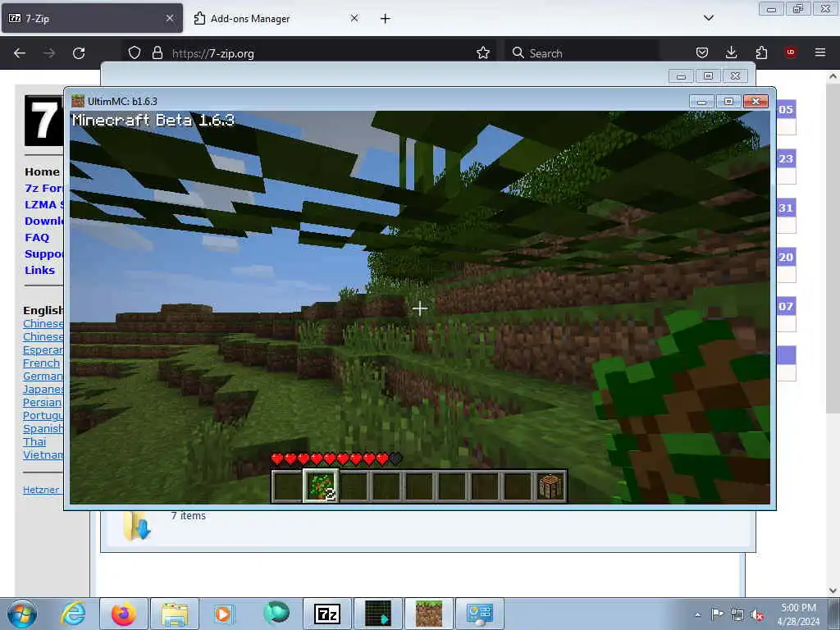Close the 7-Zip browser tab
840x630 pixels.
coord(170,18)
